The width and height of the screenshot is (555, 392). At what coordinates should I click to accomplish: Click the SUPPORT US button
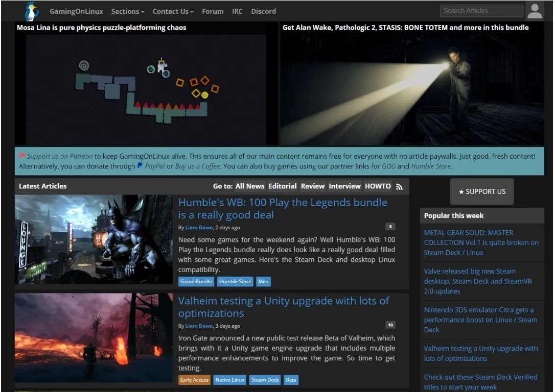[482, 191]
